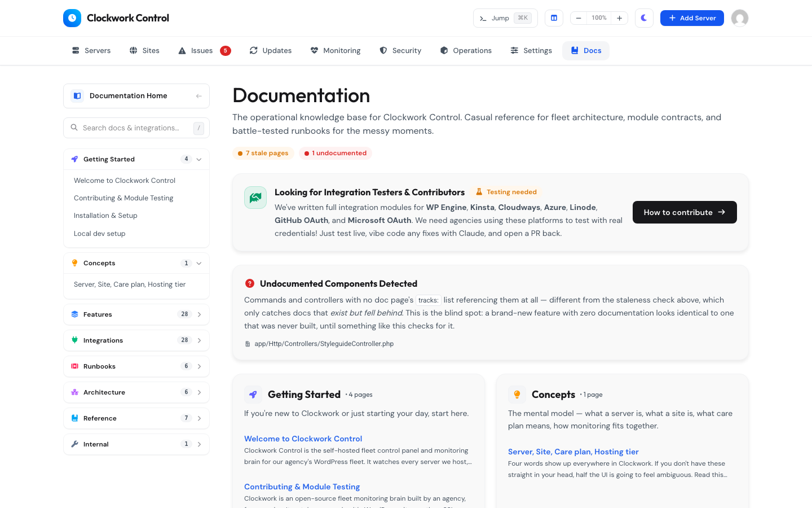Click the How to contribute button
This screenshot has height=508, width=812.
[x=685, y=212]
